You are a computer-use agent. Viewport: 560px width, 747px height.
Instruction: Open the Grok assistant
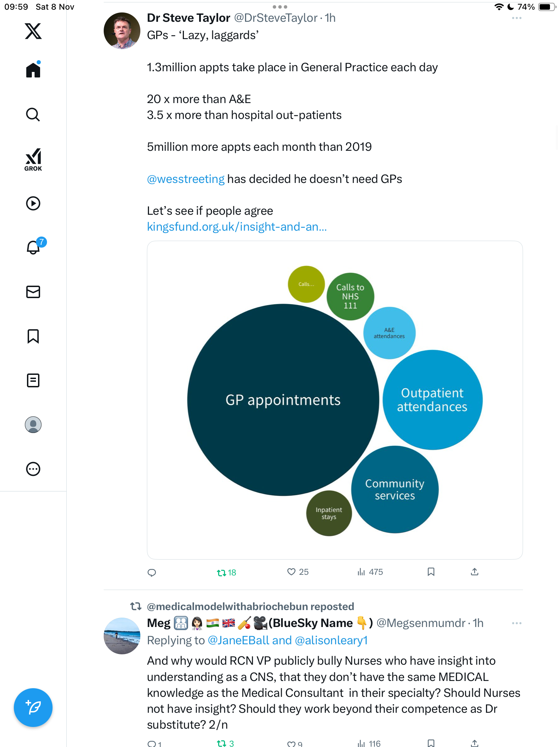click(x=33, y=159)
